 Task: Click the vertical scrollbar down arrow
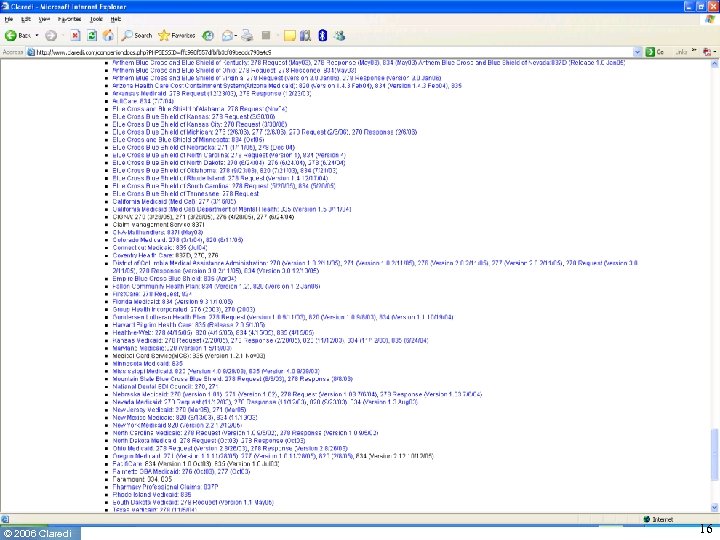(714, 507)
